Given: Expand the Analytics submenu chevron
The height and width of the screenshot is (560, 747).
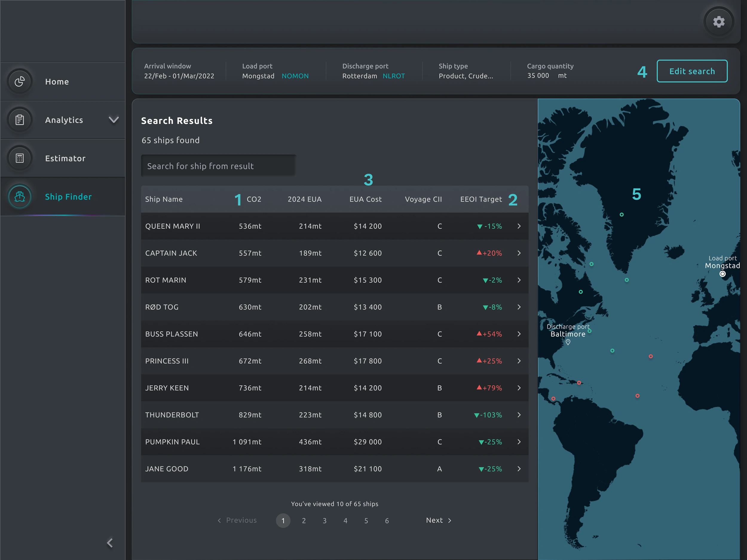Looking at the screenshot, I should pos(114,120).
